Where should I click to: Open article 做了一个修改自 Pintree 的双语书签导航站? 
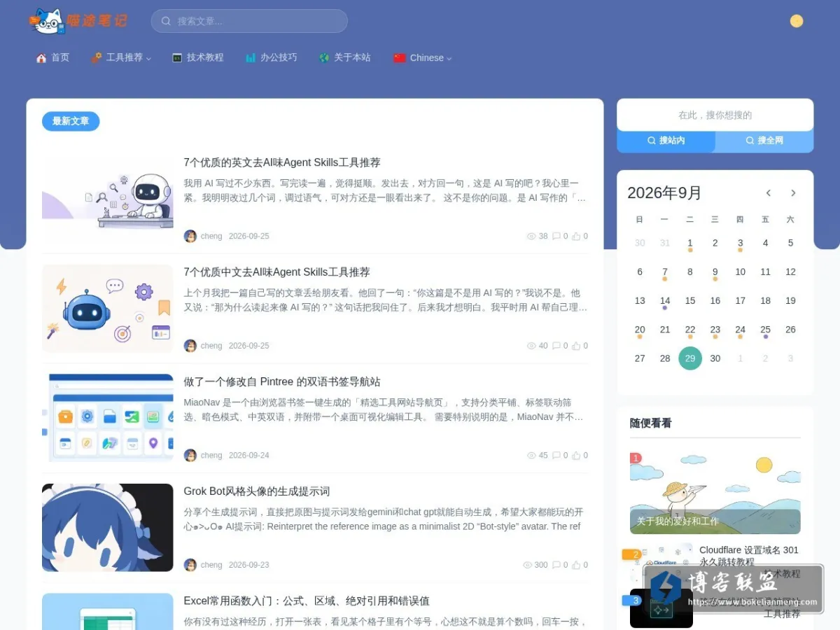pyautogui.click(x=282, y=381)
